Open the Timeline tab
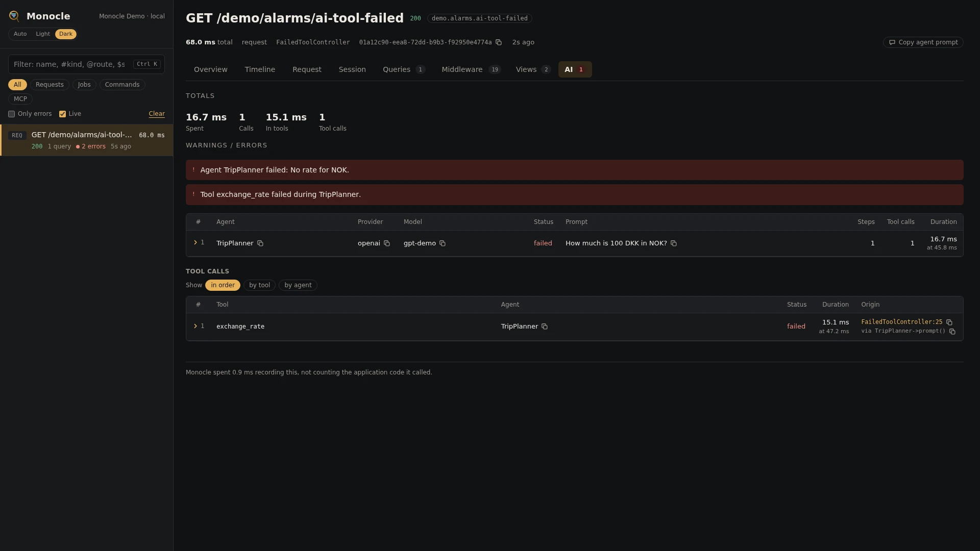This screenshot has height=551, width=980. pyautogui.click(x=260, y=69)
